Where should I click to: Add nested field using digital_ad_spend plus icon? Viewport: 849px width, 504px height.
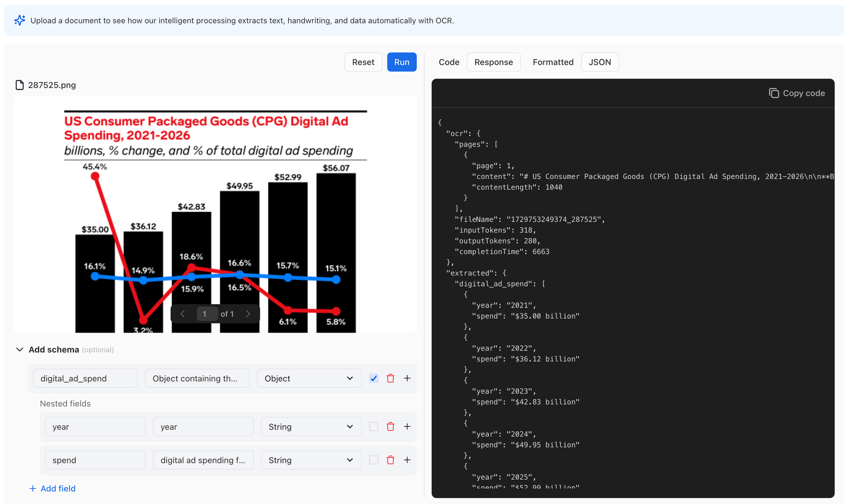407,378
